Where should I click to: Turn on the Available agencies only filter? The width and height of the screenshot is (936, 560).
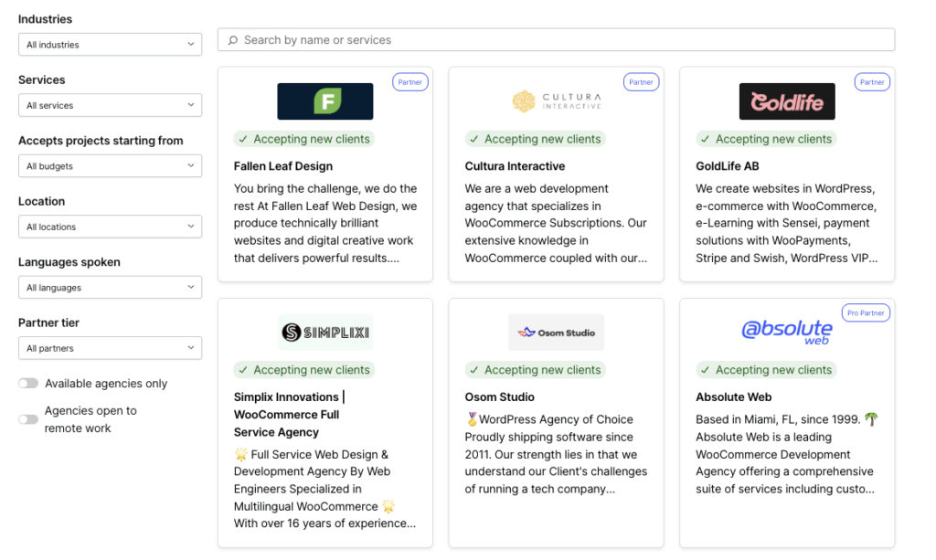pyautogui.click(x=28, y=384)
